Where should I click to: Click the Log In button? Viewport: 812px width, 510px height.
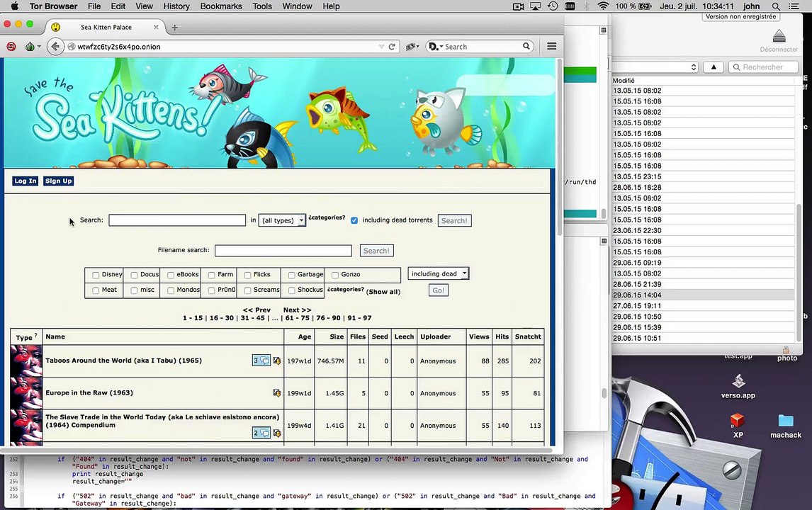pyautogui.click(x=25, y=181)
